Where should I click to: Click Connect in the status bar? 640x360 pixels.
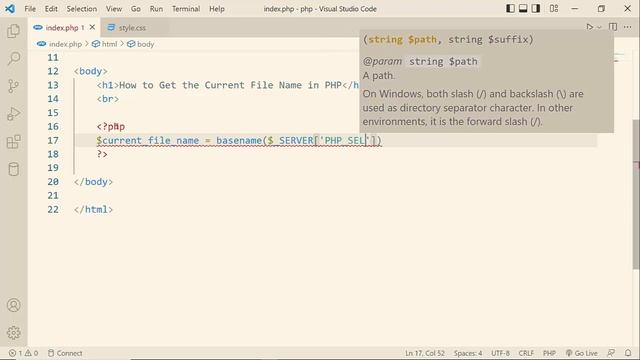click(65, 353)
